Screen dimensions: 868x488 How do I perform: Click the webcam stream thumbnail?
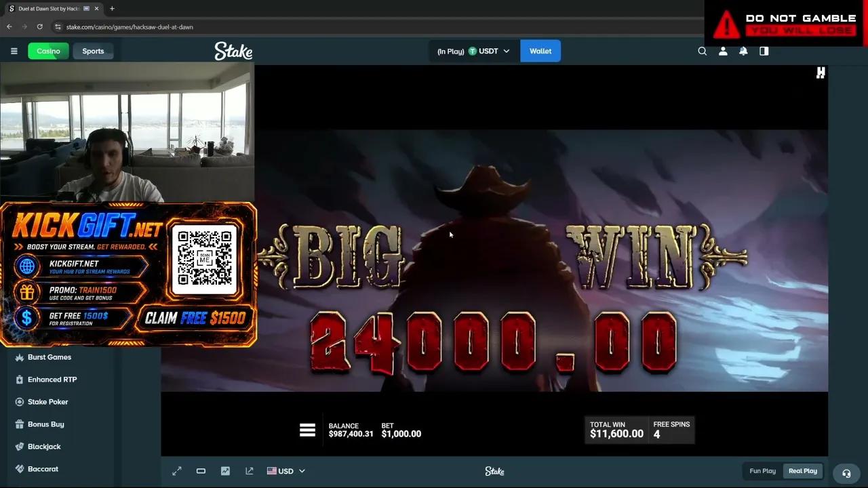[127, 133]
